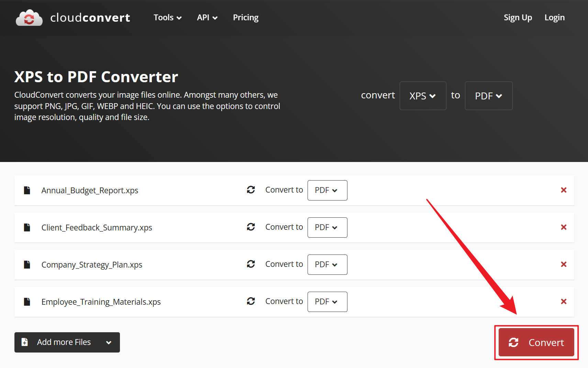Screen dimensions: 588x368
Task: Click file icon next to Company_Strategy_Plan.xps
Action: (x=27, y=264)
